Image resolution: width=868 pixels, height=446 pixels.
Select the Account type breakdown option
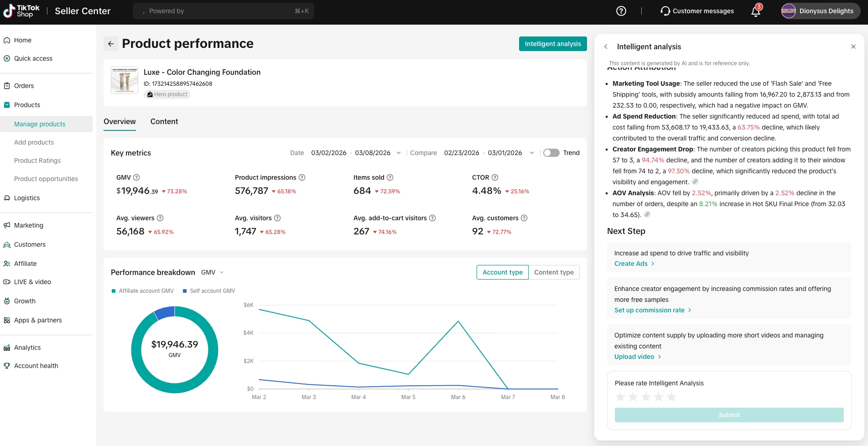tap(502, 272)
